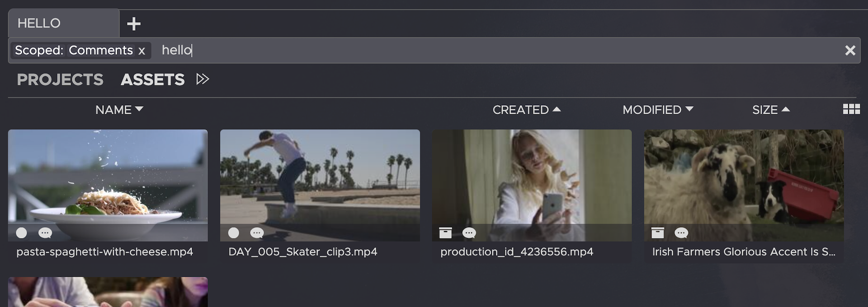Switch to the PROJECTS tab
This screenshot has width=868, height=307.
click(x=60, y=80)
